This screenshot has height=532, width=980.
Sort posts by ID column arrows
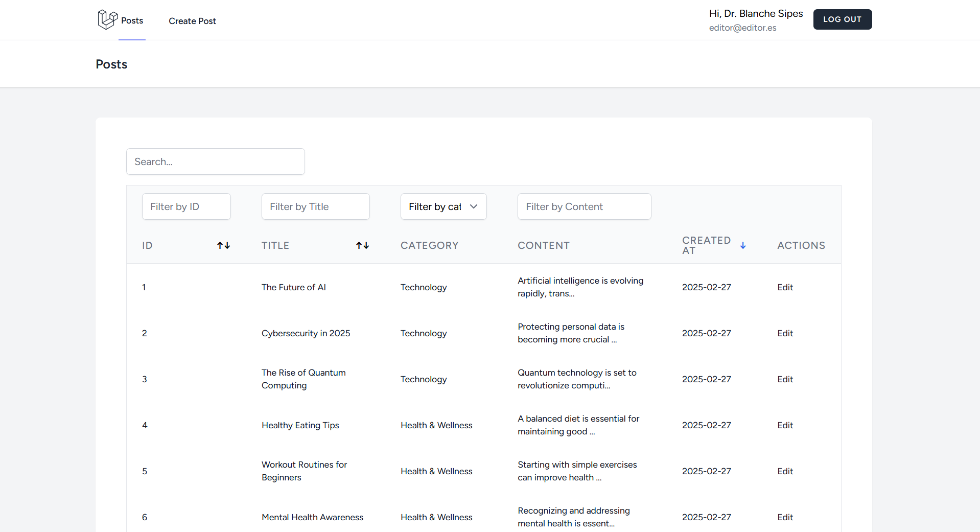(223, 246)
